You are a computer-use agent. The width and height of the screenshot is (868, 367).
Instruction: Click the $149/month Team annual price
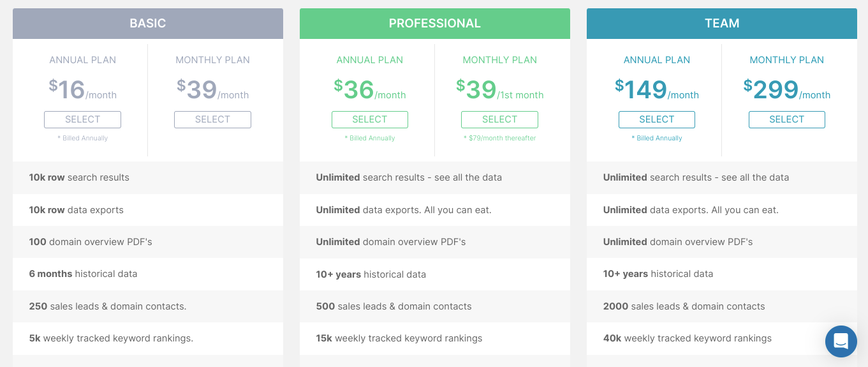point(657,90)
